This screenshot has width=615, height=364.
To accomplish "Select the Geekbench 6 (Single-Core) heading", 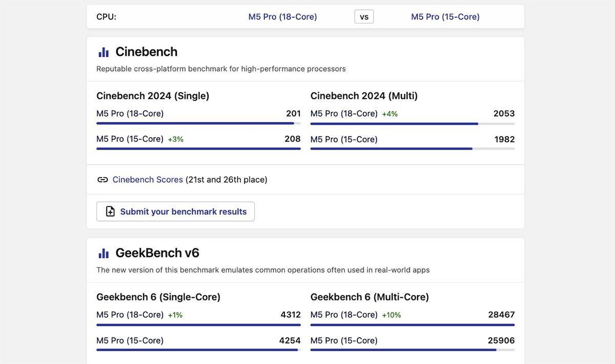I will coord(158,297).
